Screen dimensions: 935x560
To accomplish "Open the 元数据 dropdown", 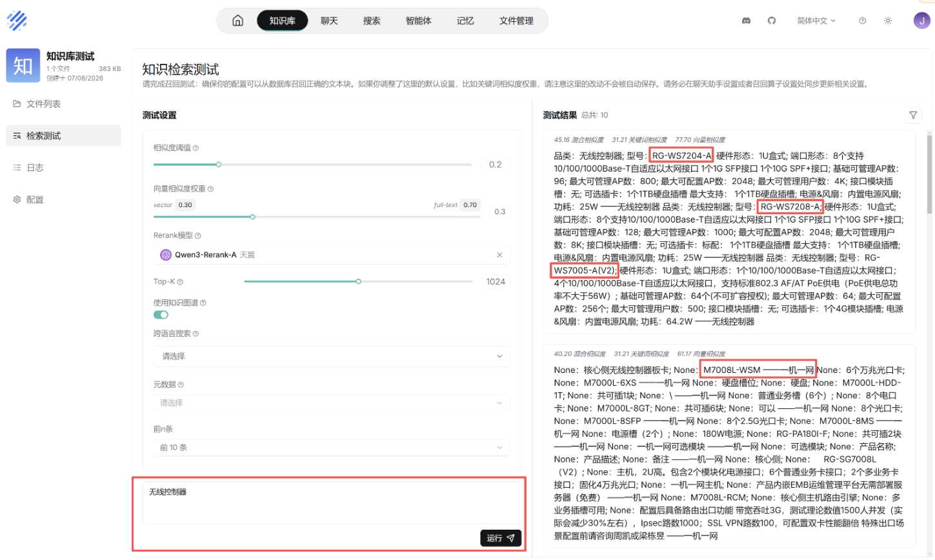I will pos(332,403).
